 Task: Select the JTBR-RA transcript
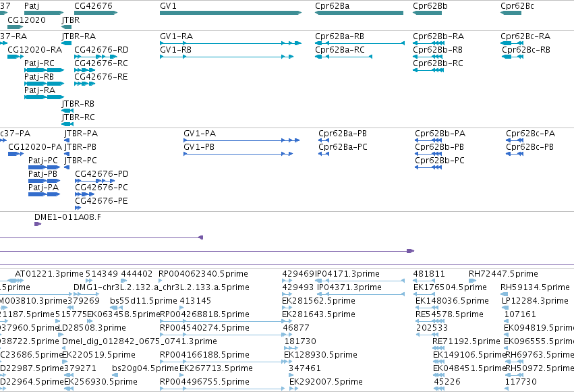coord(67,43)
